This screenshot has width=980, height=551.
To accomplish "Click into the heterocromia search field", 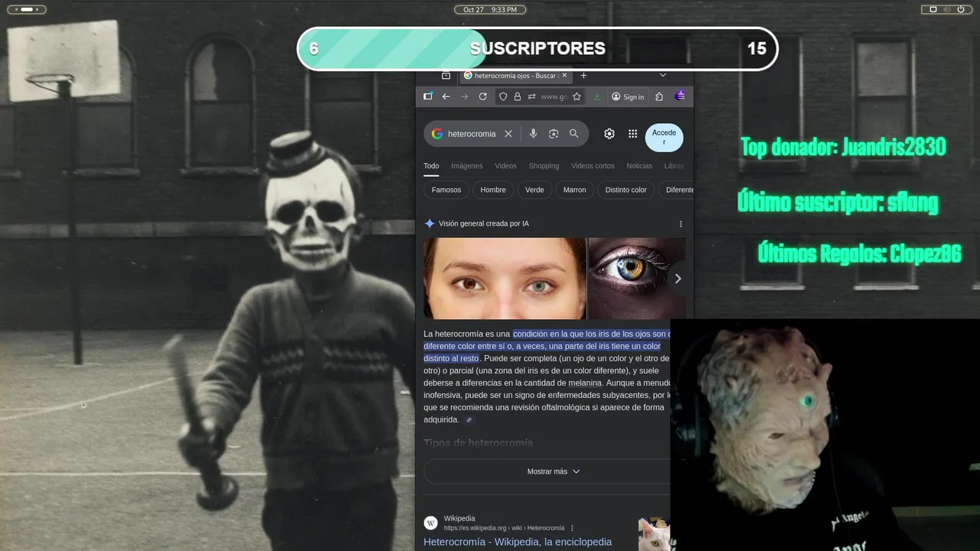I will point(472,134).
